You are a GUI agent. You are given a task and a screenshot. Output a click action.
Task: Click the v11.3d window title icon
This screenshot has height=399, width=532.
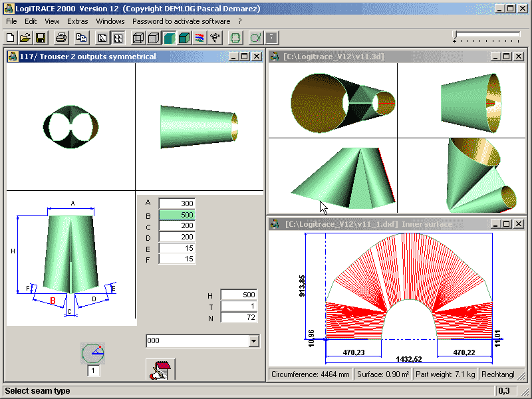tap(275, 57)
